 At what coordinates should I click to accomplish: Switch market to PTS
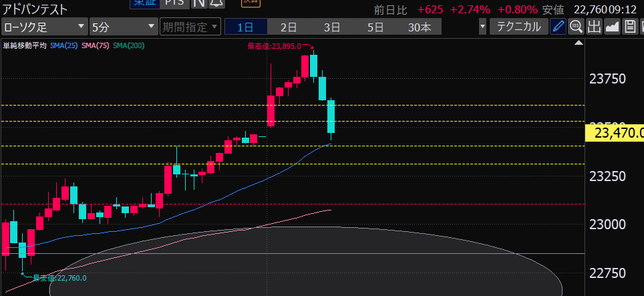click(176, 3)
